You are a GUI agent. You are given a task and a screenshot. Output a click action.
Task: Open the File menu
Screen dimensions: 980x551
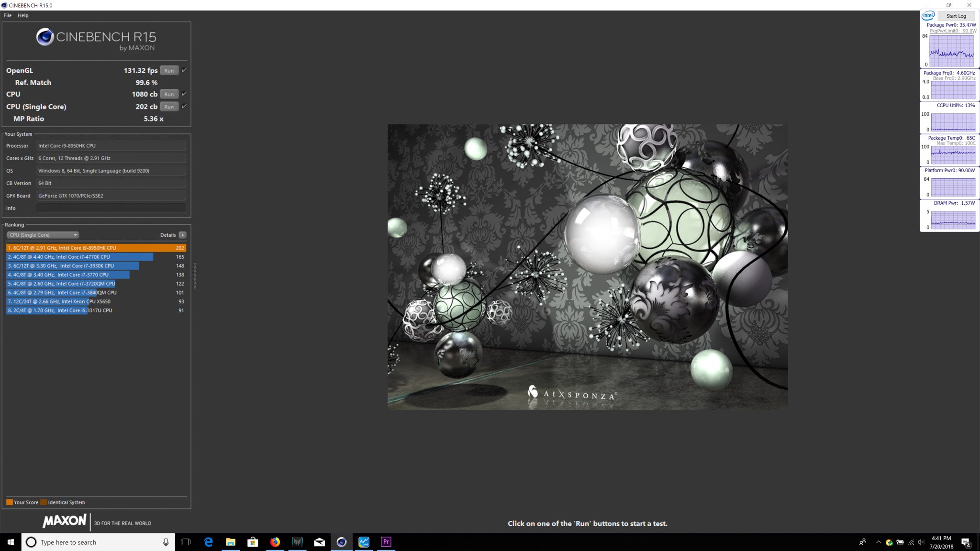[x=8, y=15]
